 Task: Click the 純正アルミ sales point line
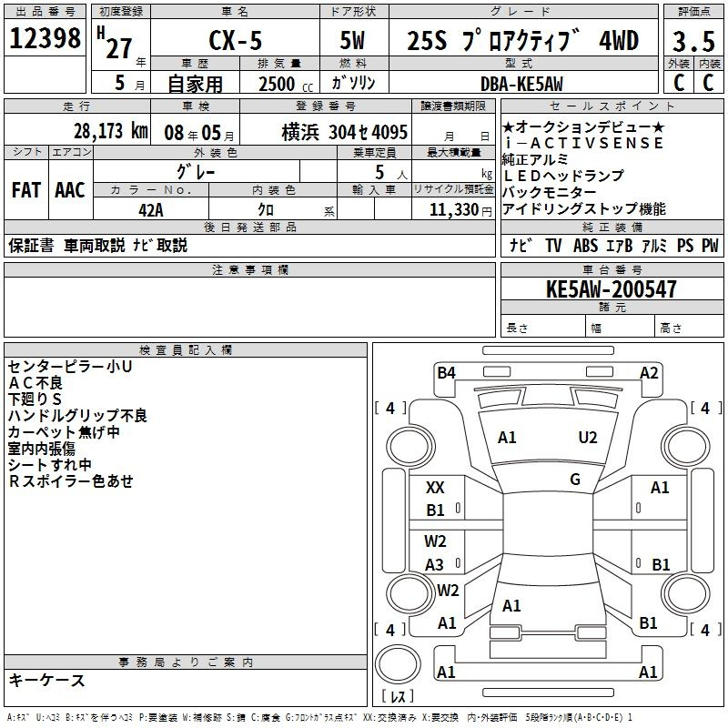535,159
